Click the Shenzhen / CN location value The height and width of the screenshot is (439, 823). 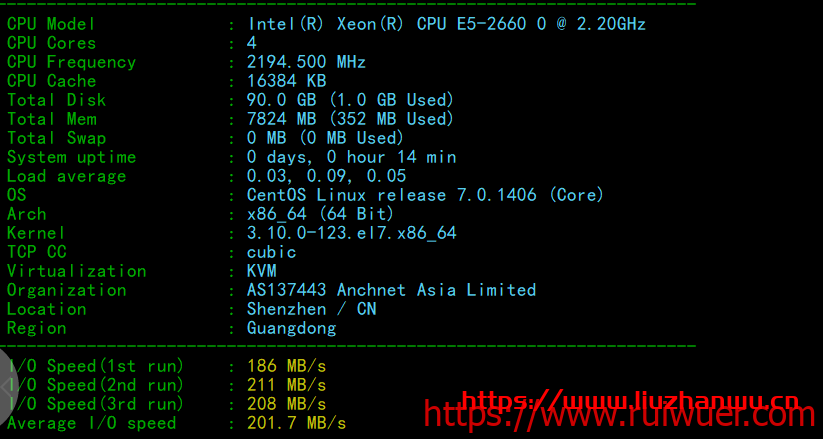pyautogui.click(x=311, y=309)
